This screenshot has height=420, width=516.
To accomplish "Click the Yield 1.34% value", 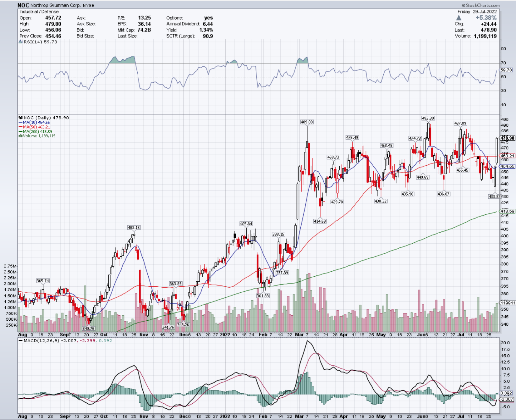I will [x=206, y=30].
